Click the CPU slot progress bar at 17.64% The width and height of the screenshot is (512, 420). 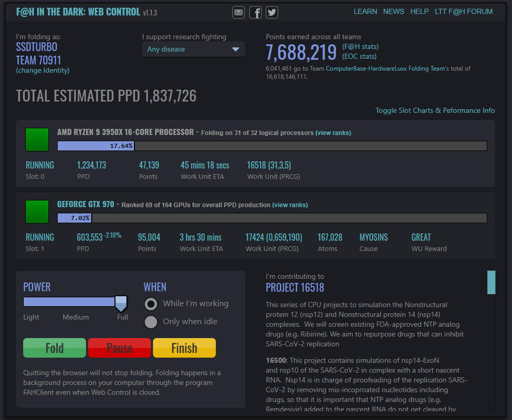coord(272,146)
